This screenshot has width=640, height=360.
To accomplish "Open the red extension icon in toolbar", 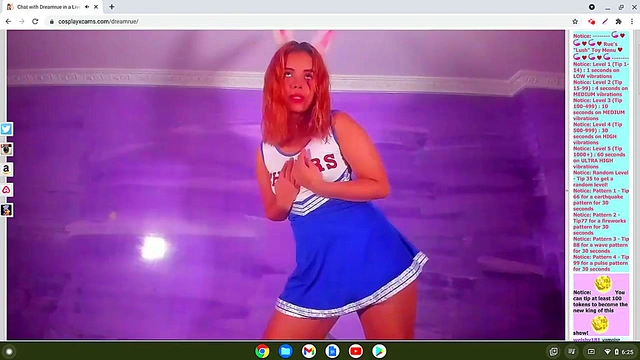I will (x=591, y=21).
